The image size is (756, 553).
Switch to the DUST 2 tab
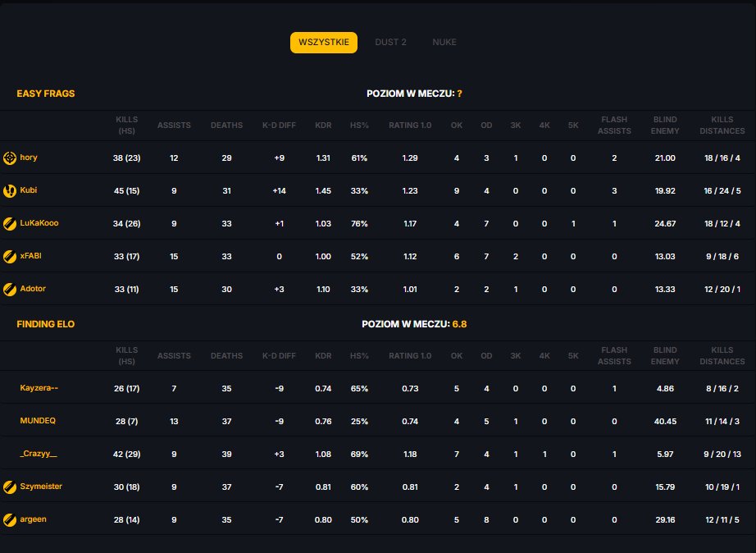[390, 43]
